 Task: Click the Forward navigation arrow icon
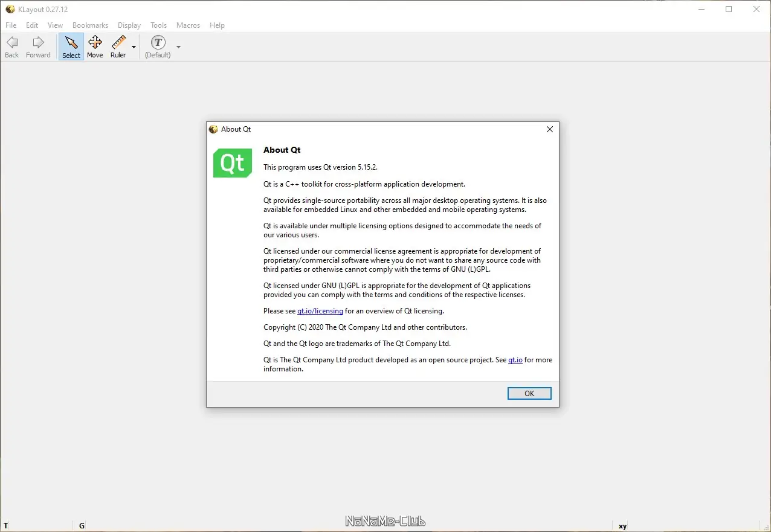tap(38, 42)
